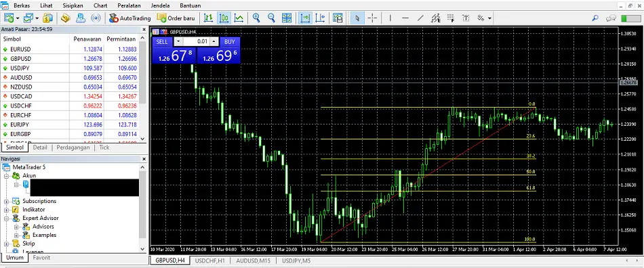
Task: Collapse the Akun tree node
Action: 7,176
